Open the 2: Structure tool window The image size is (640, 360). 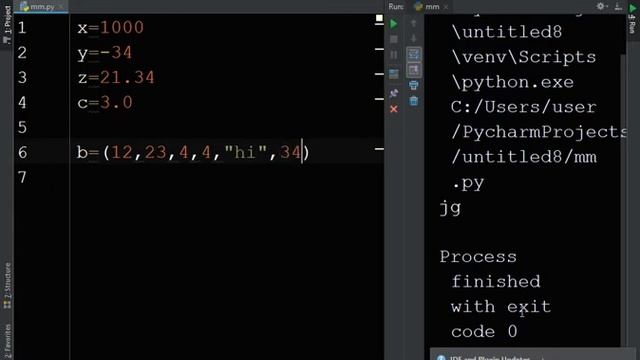[x=7, y=285]
